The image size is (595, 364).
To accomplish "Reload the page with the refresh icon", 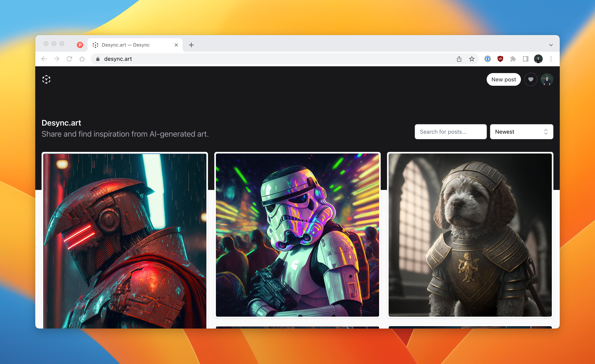I will click(69, 59).
